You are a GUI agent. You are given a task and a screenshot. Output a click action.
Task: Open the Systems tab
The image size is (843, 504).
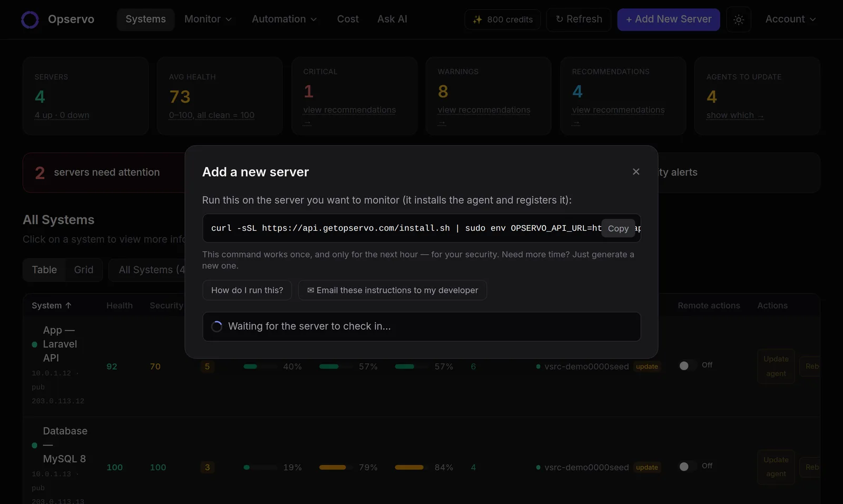coord(145,19)
